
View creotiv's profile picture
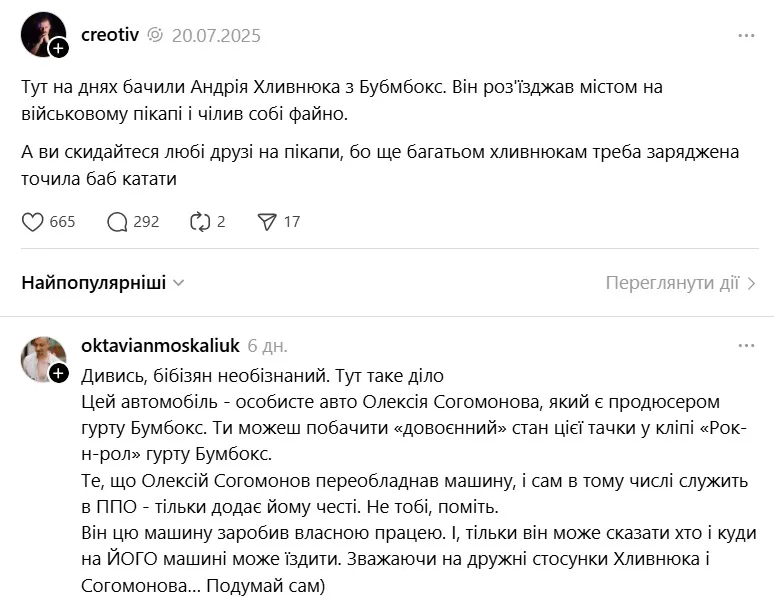coord(42,33)
